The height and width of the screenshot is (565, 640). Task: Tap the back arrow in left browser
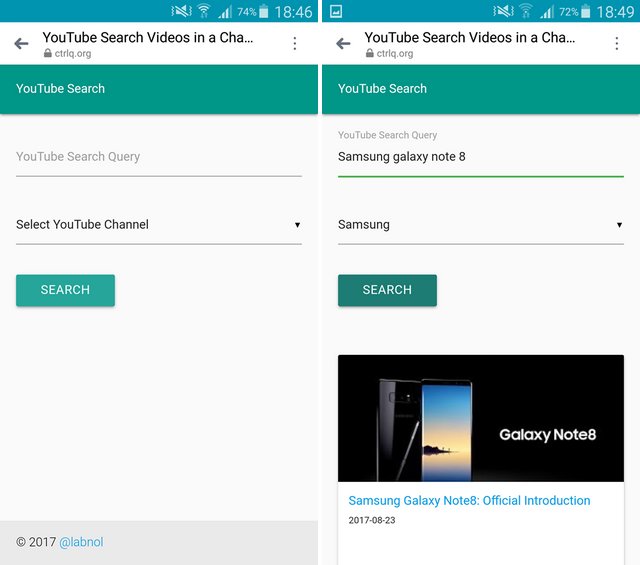21,44
